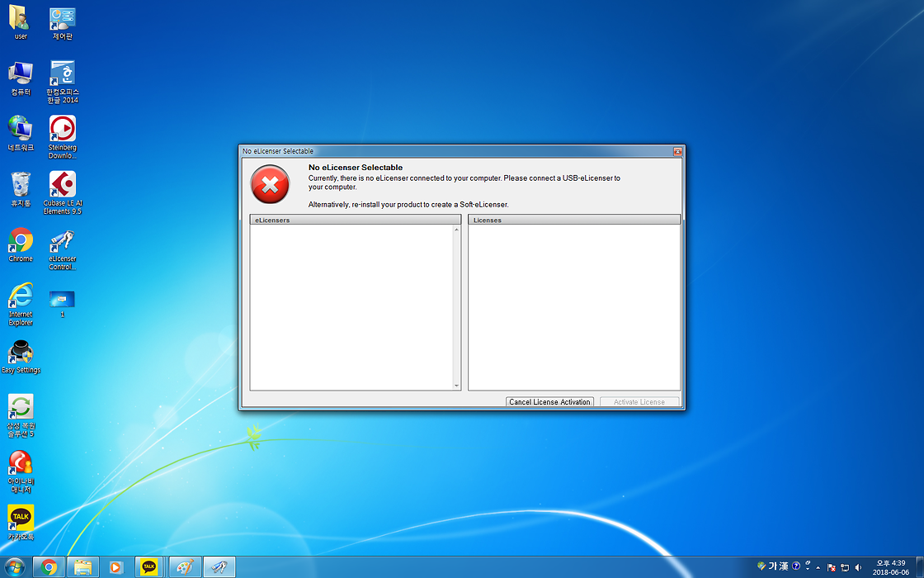Click the Licenses list column header
Viewport: 924px width, 578px height.
tap(573, 220)
